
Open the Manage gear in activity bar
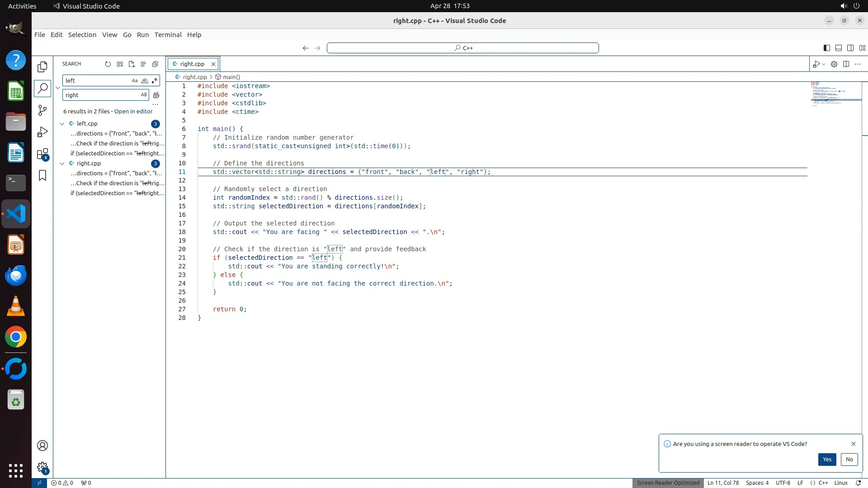(42, 467)
